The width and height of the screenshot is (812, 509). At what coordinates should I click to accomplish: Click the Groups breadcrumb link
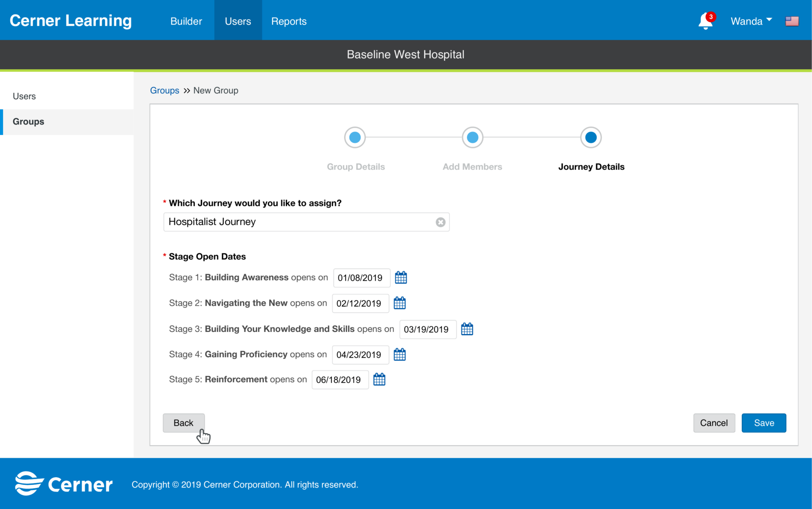165,90
